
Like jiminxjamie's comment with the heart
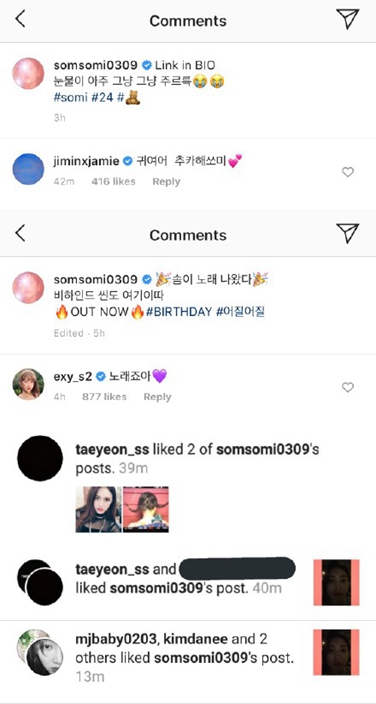[x=348, y=172]
